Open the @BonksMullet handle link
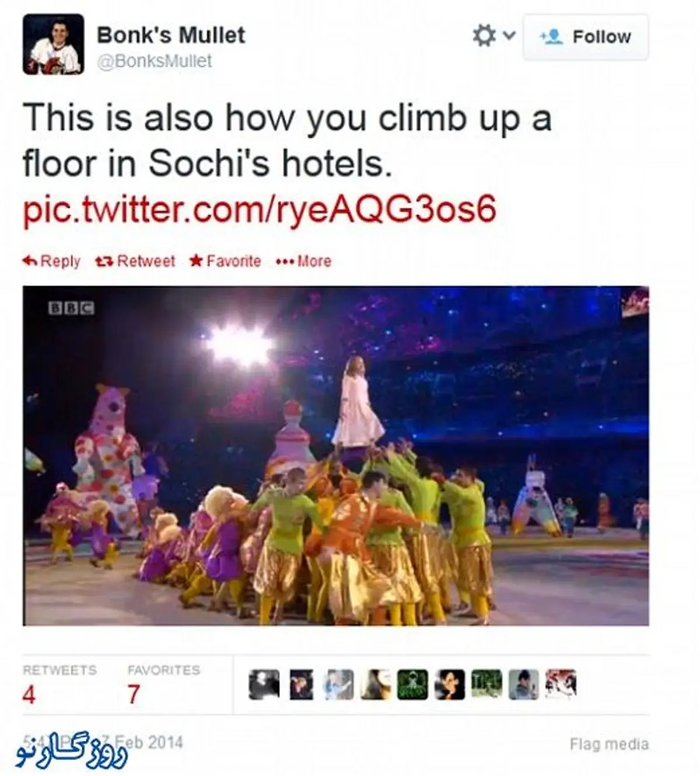Viewport: 700px width, 776px height. pos(155,61)
